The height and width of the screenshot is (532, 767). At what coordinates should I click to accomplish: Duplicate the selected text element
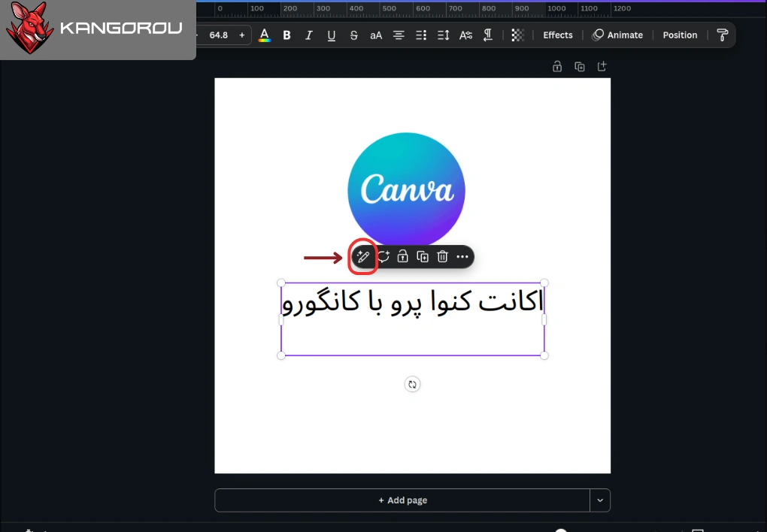(x=423, y=257)
